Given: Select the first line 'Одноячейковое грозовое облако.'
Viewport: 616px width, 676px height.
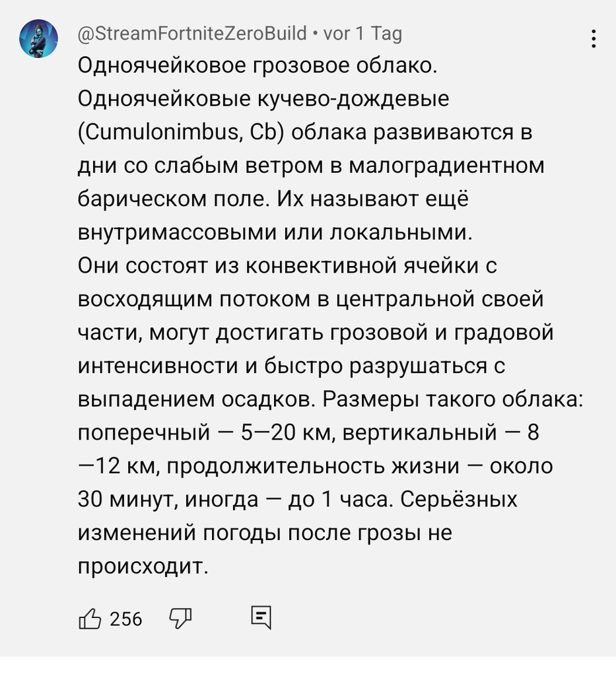Looking at the screenshot, I should (x=257, y=65).
